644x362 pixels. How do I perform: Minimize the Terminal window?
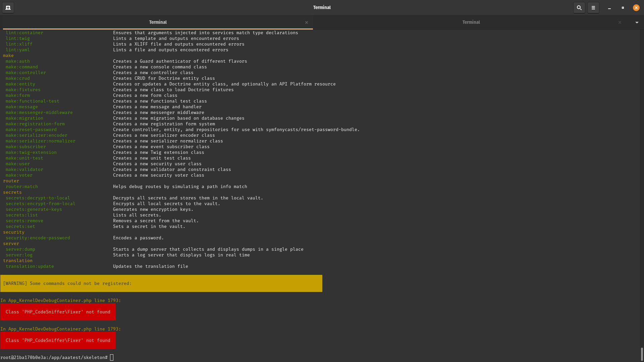609,8
